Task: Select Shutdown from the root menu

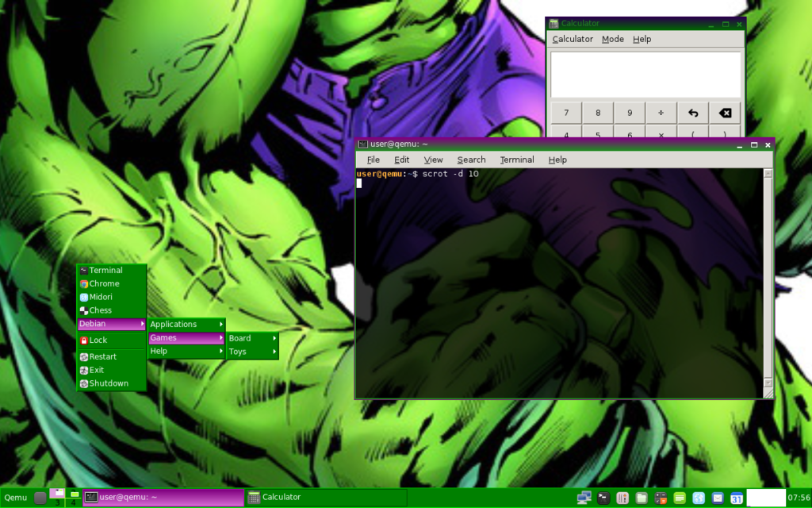Action: (109, 383)
